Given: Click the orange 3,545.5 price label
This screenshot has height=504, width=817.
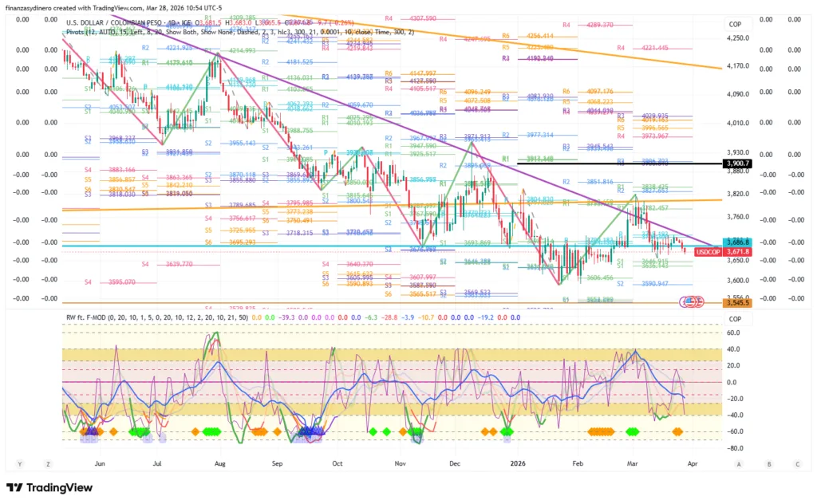Looking at the screenshot, I should click(734, 303).
